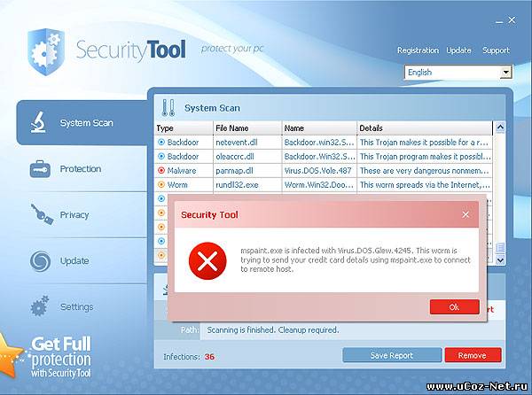The width and height of the screenshot is (532, 395).
Task: Click the keys Privacy icon
Action: pos(42,214)
